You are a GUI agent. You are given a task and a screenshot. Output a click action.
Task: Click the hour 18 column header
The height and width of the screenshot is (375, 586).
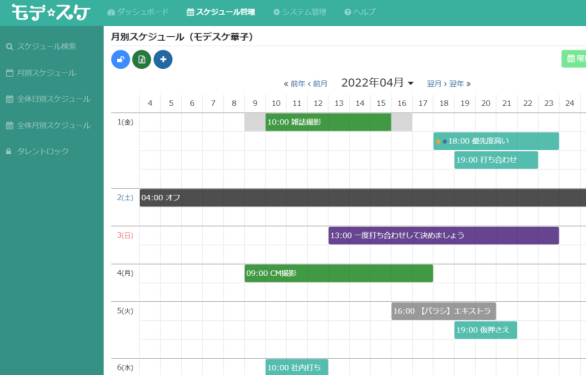[x=444, y=103]
